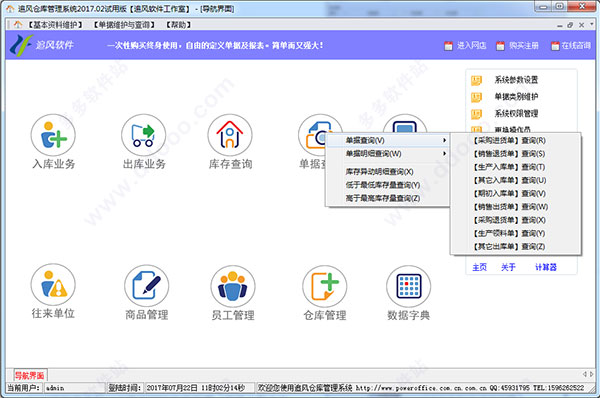Choose 高于最高库存量查询(Z)
The image size is (600, 398).
(x=387, y=198)
